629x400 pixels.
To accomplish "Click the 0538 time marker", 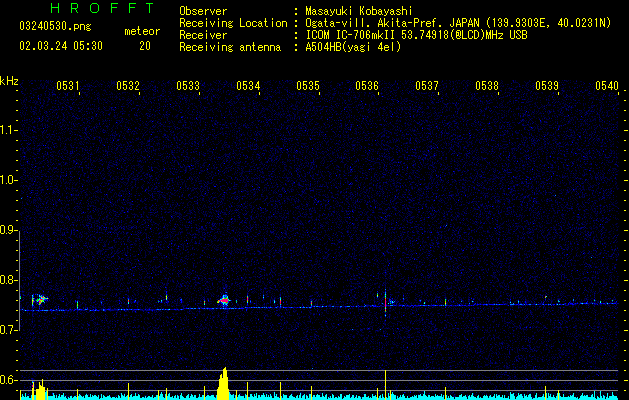I will 487,85.
